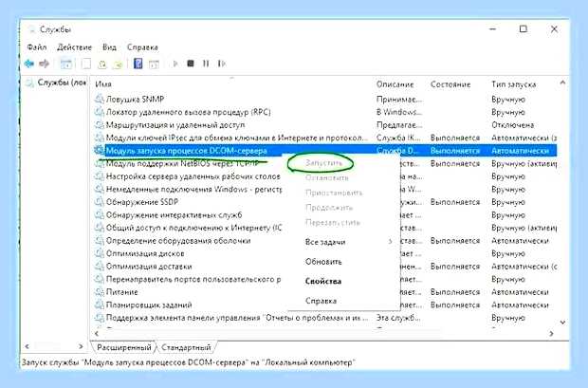Choose Обновить in the context menu

coord(323,262)
